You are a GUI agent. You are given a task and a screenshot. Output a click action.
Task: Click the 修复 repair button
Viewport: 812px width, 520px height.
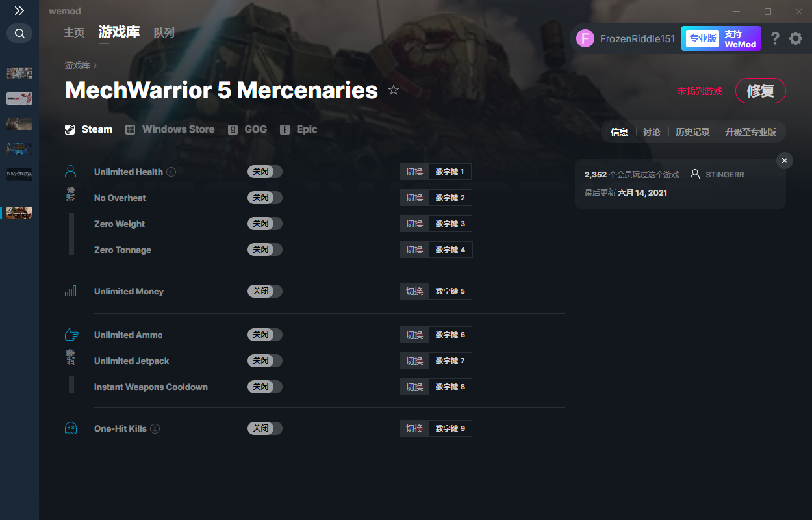coord(760,91)
